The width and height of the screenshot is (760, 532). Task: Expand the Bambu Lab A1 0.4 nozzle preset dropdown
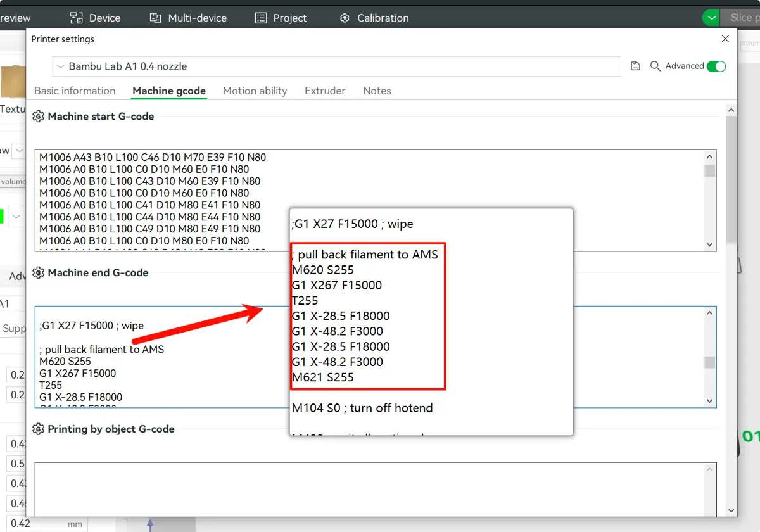tap(336, 66)
